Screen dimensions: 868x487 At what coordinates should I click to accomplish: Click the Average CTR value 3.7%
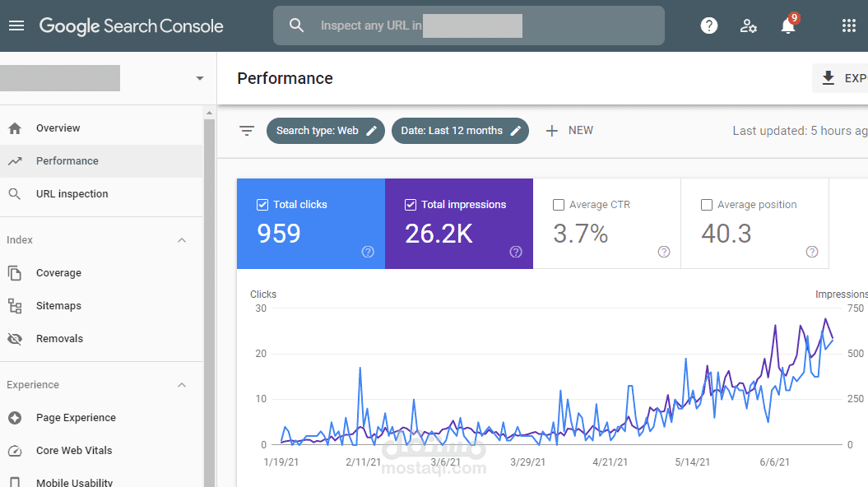(581, 234)
